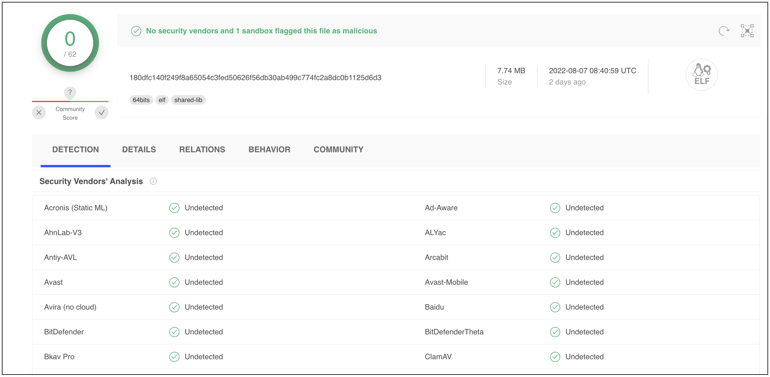The width and height of the screenshot is (770, 377).
Task: Click the Baidu Undetected check icon
Action: 555,307
